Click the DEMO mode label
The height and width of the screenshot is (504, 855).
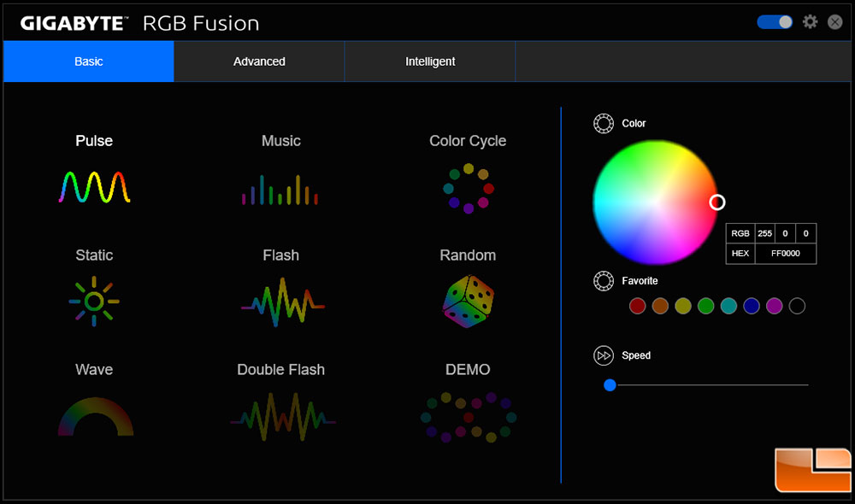coord(468,370)
